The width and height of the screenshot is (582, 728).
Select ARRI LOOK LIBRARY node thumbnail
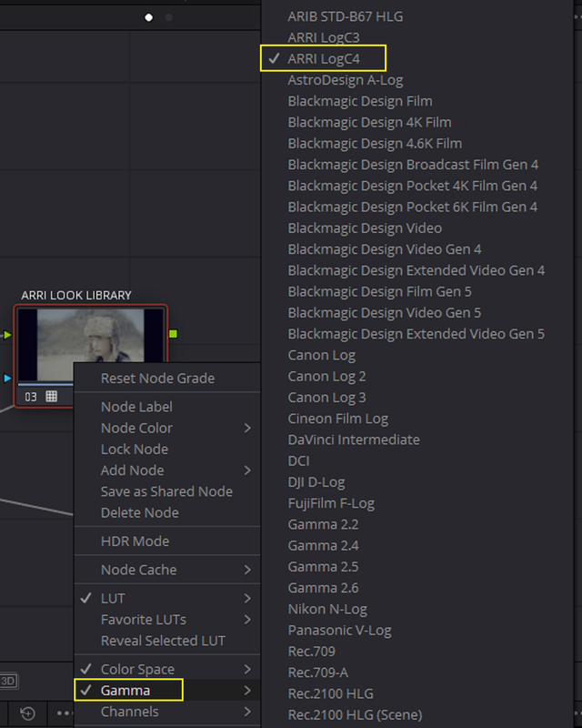(91, 335)
